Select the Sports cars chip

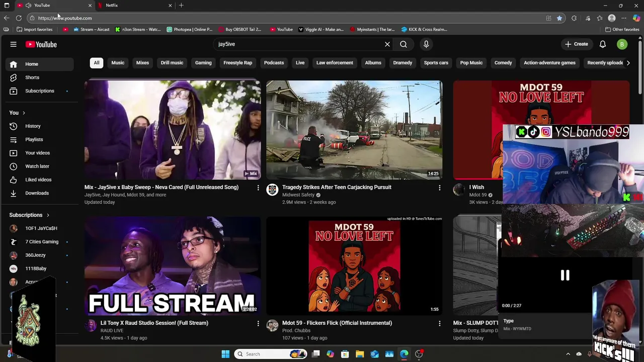point(436,63)
